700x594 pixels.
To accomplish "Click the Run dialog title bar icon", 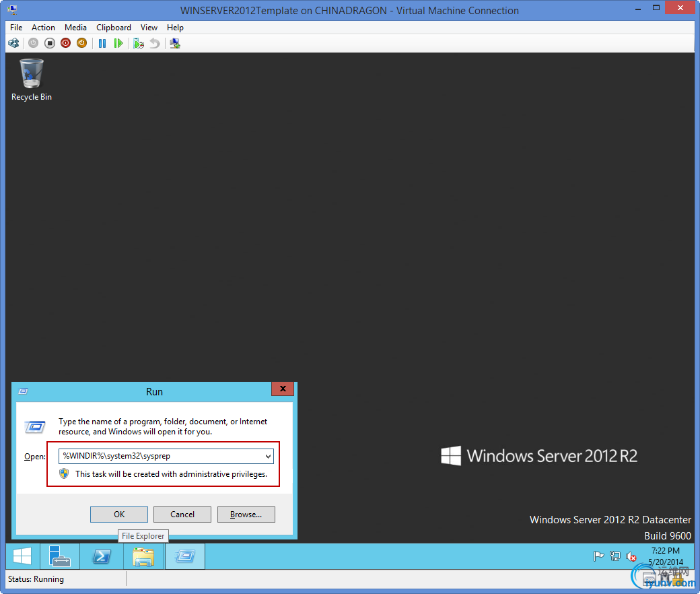I will (23, 392).
